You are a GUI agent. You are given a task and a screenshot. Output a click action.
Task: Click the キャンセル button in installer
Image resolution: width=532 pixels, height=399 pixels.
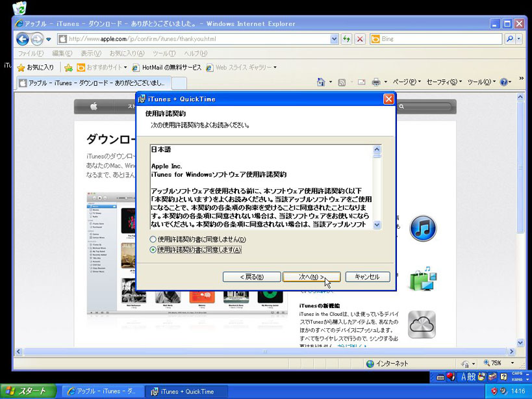click(x=367, y=277)
